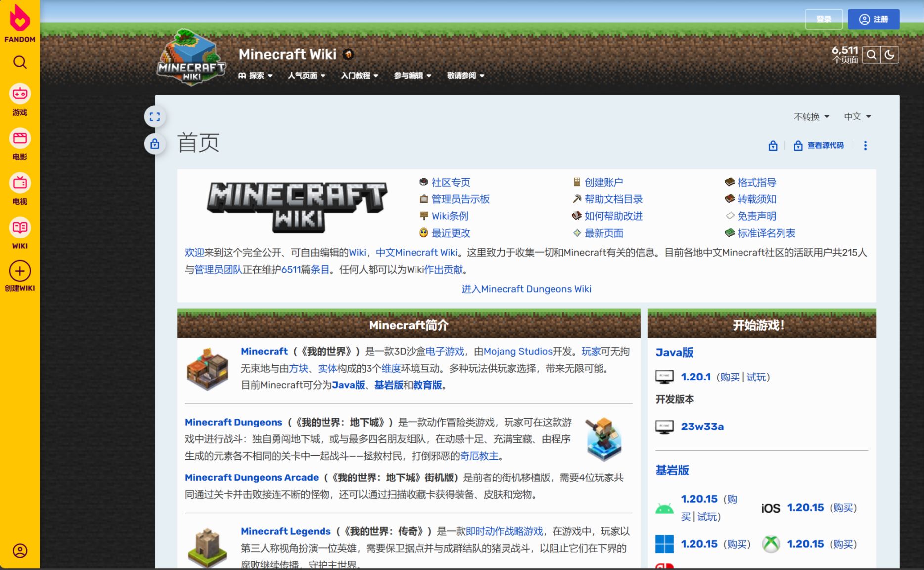Open the 中文 language dropdown

(x=857, y=117)
